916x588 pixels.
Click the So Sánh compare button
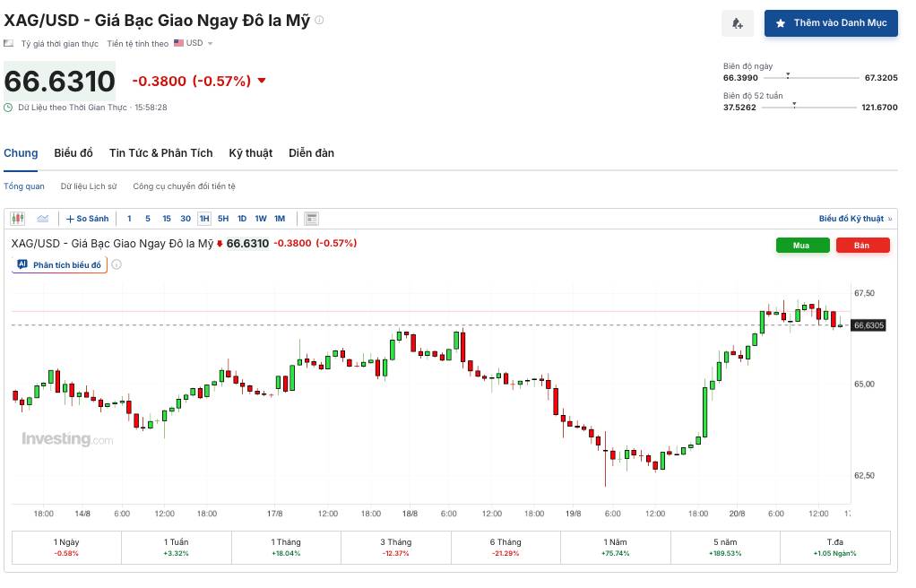[x=88, y=219]
